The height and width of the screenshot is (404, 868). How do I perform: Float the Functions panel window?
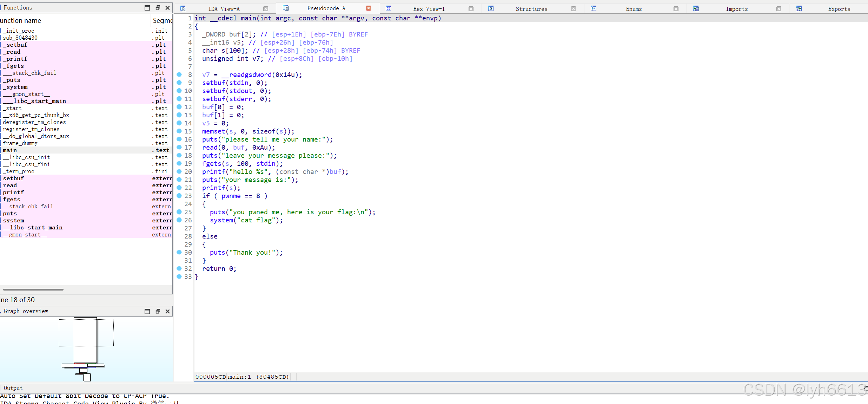tap(158, 8)
